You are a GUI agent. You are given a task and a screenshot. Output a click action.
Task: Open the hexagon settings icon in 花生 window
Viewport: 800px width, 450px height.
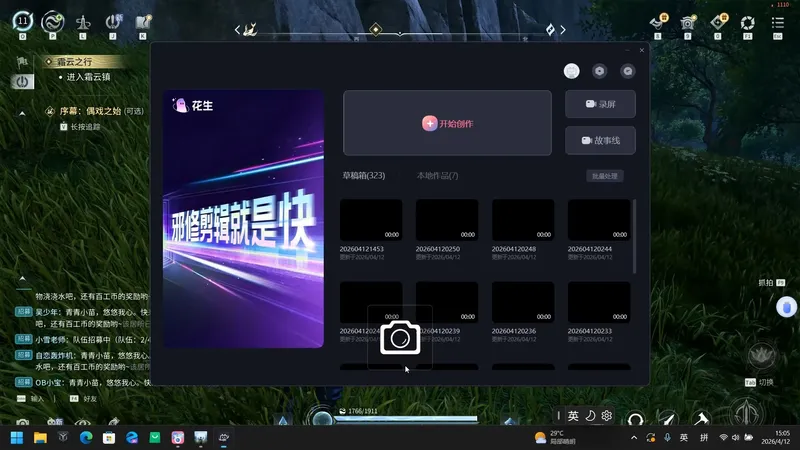point(599,71)
